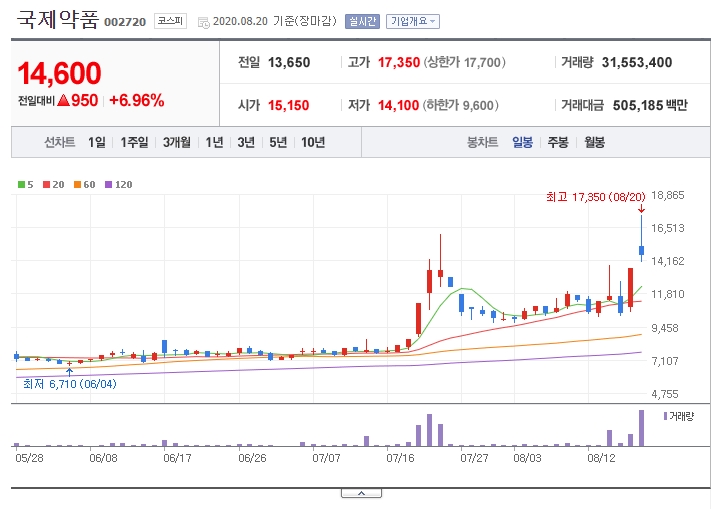Select the 3개월 line chart period

176,142
